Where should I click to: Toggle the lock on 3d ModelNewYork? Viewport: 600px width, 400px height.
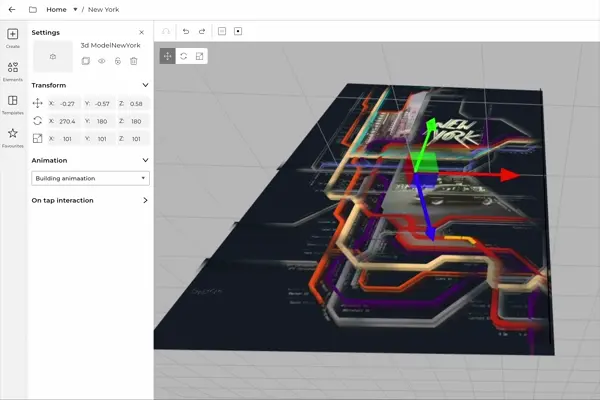118,61
